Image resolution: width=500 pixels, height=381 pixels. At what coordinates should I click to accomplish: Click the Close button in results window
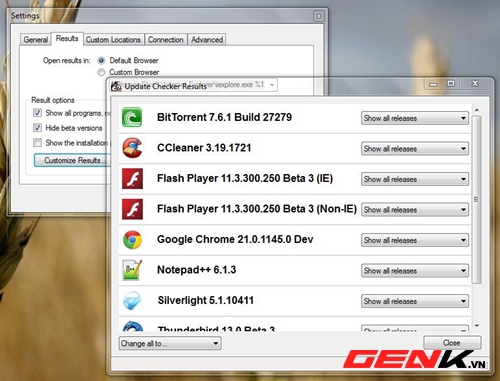452,343
